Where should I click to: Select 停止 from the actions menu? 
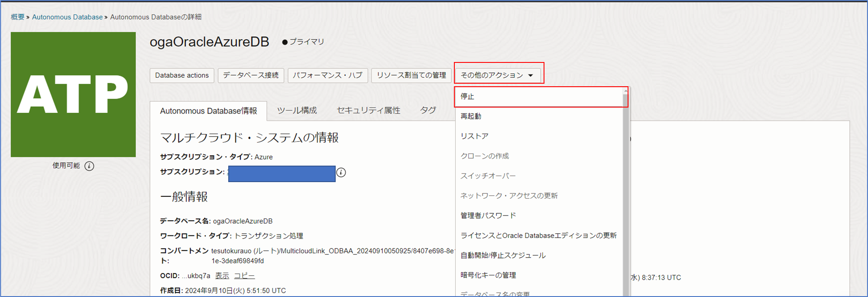pos(539,97)
